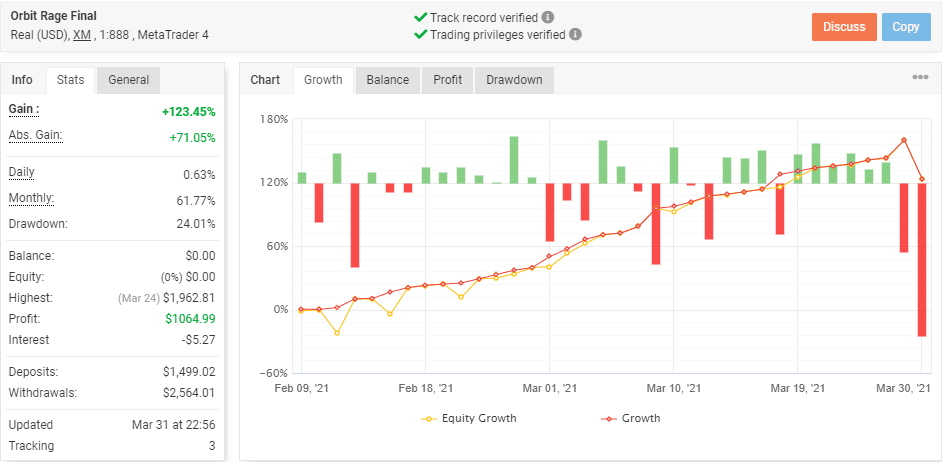The width and height of the screenshot is (942, 462).
Task: Click the Trading privileges verified checkmark
Action: (420, 34)
